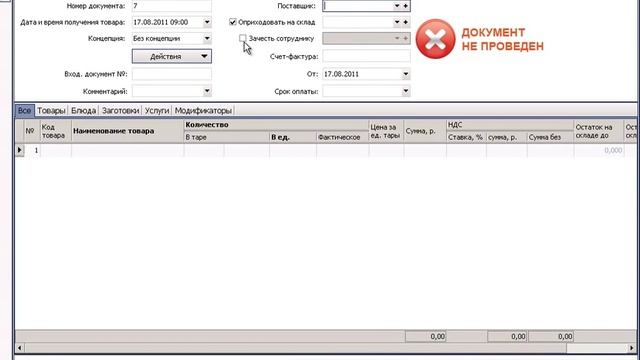Switch to the Блюда tab
This screenshot has height=360, width=640.
(84, 111)
